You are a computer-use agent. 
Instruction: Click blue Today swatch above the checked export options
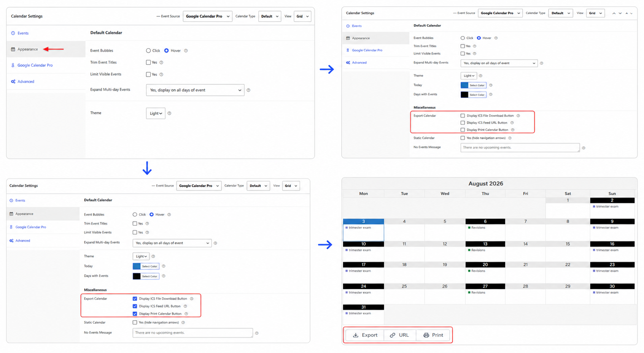point(137,266)
